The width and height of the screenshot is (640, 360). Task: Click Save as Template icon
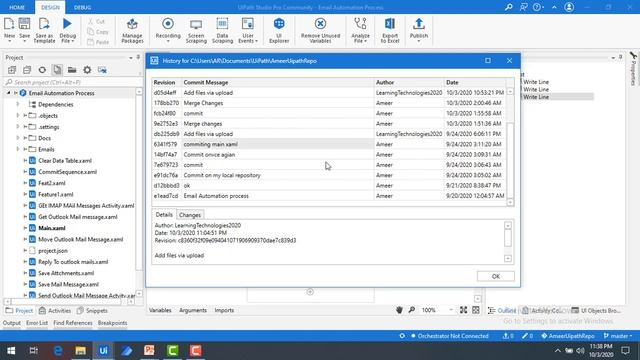point(44,30)
